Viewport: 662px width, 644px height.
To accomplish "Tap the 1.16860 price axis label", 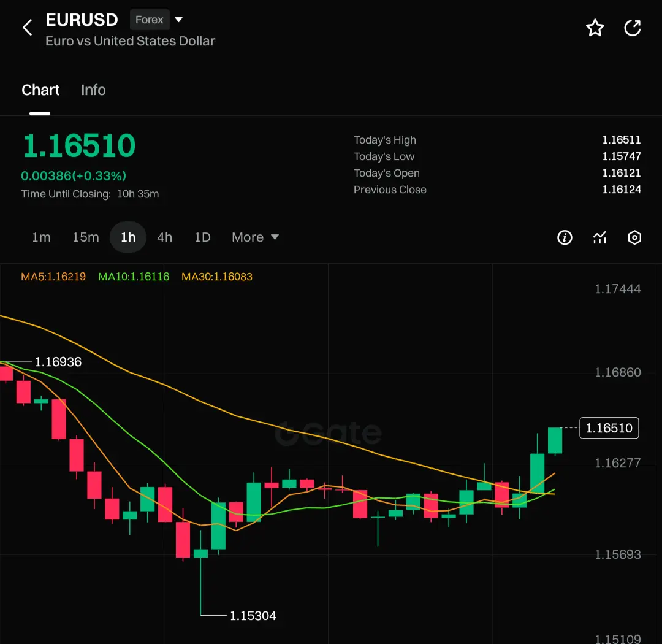I will coord(618,372).
